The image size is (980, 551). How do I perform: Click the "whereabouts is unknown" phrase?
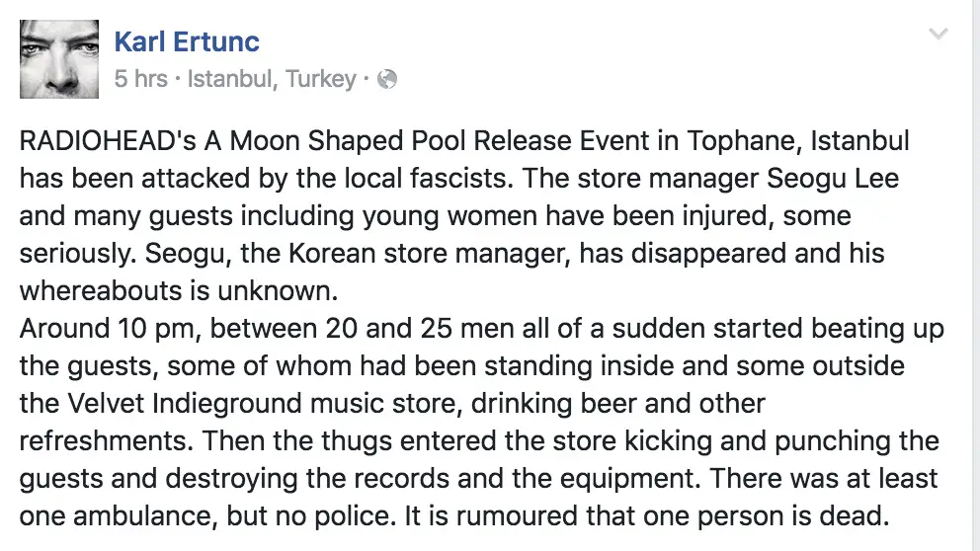coord(179,291)
